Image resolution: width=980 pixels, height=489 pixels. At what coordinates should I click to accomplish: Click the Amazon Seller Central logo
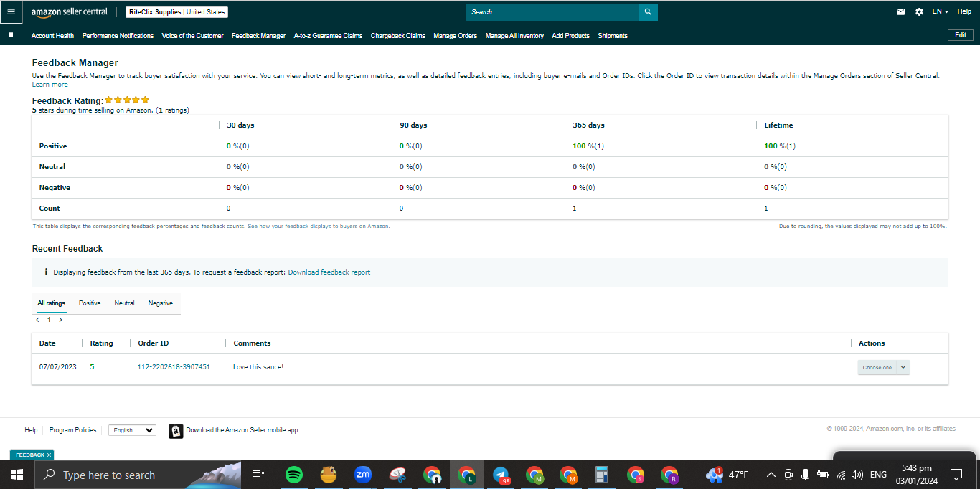[70, 12]
